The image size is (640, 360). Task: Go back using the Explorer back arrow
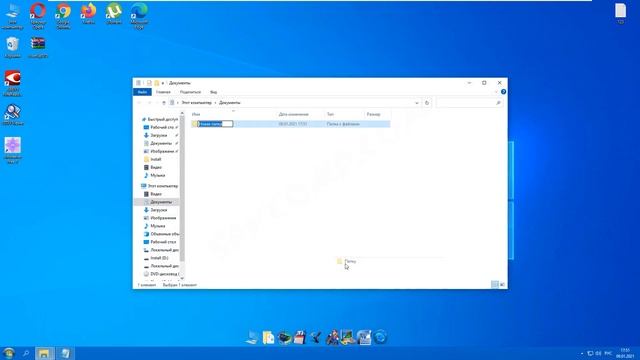(140, 103)
